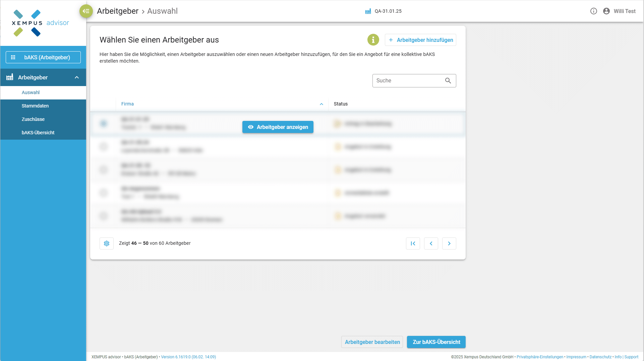Click the help info icon in the top bar
Viewport: 644px width, 361px height.
[x=594, y=11]
